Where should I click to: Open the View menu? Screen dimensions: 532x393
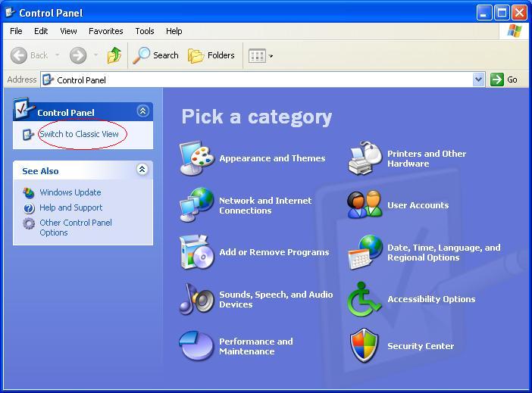pos(68,31)
